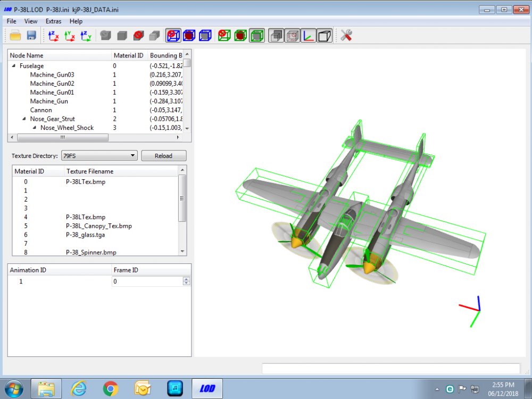The width and height of the screenshot is (532, 399).
Task: Select the Cannon node in the tree
Action: tap(41, 110)
